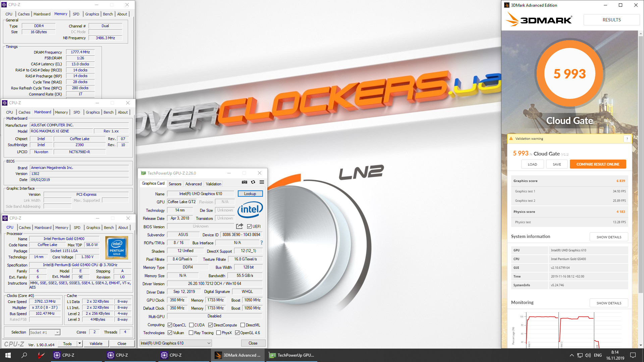Screen dimensions: 644x362
Task: Click RESULTS button in 3DMark
Action: pyautogui.click(x=611, y=20)
